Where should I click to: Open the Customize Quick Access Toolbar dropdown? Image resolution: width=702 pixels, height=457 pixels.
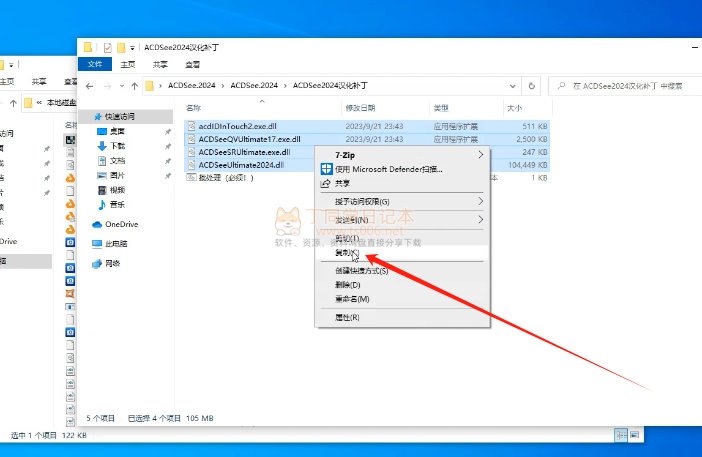pyautogui.click(x=133, y=47)
